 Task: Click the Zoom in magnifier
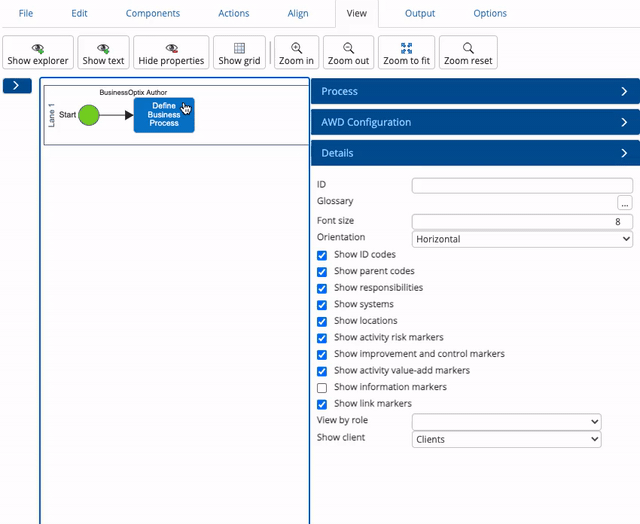(296, 47)
